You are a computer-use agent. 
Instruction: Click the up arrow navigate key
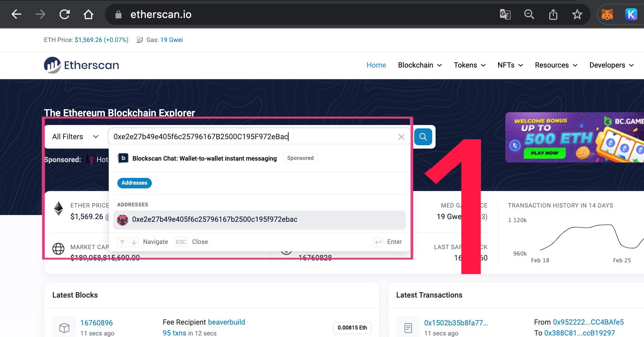122,242
